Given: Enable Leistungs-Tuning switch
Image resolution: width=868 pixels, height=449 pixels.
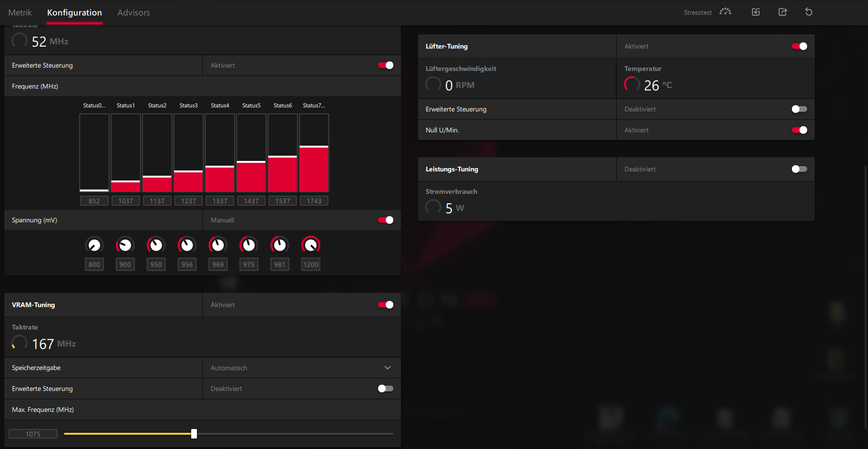Looking at the screenshot, I should click(x=800, y=169).
